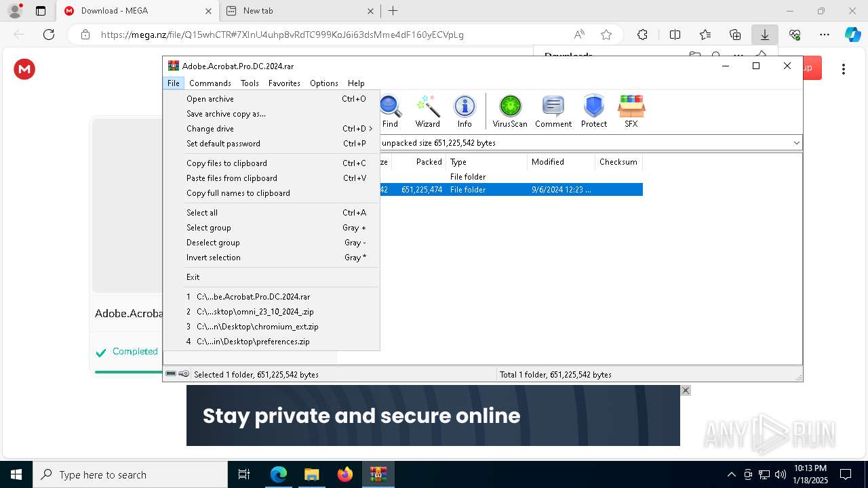
Task: Open the Options menu
Action: tap(324, 83)
